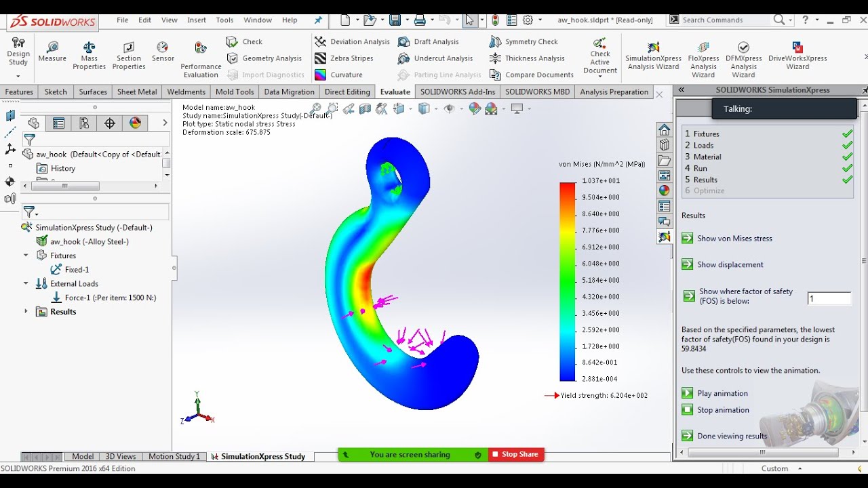Open FeatureManager design tree tab
Screen dimensions: 868x488
click(x=33, y=123)
